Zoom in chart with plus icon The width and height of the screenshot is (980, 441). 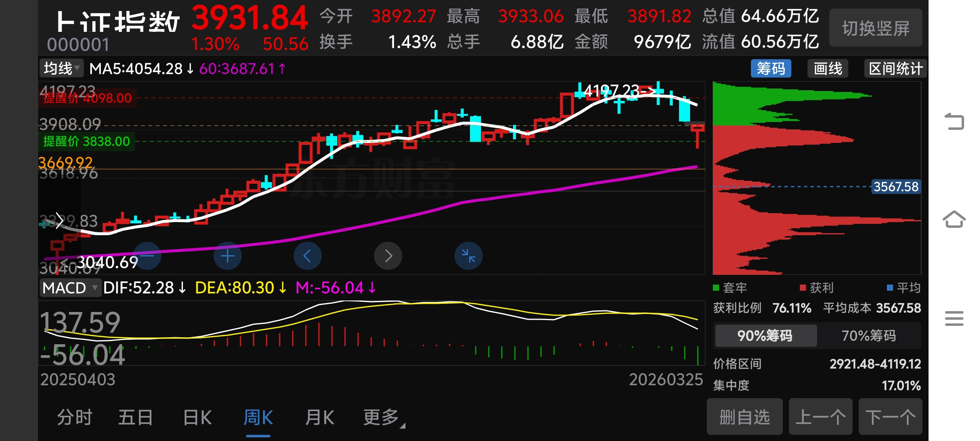coord(227,256)
